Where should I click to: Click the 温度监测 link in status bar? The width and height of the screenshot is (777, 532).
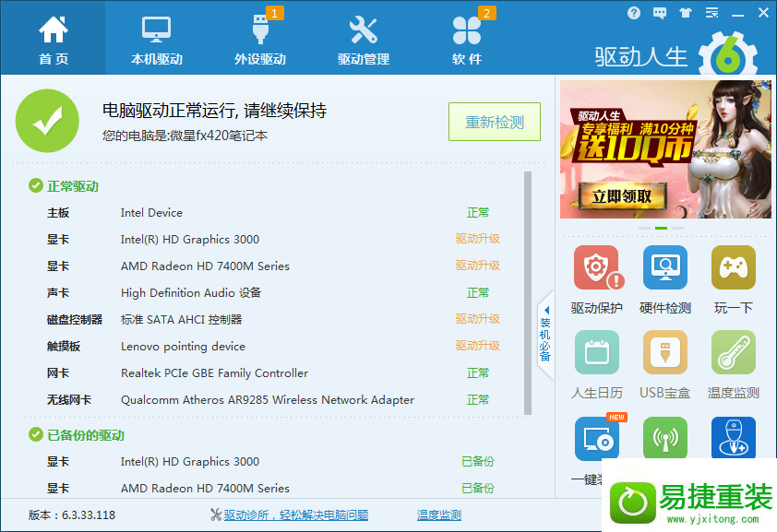coord(439,515)
